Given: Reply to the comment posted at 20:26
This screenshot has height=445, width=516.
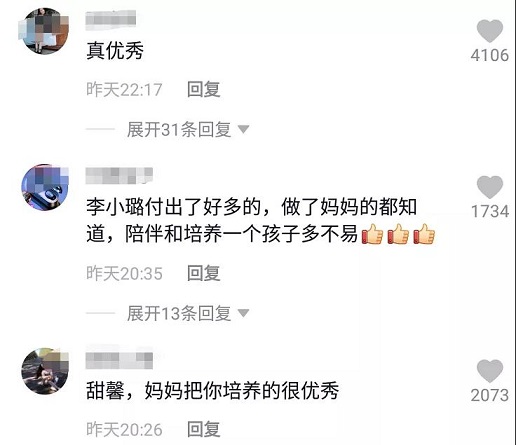Looking at the screenshot, I should click(x=203, y=429).
